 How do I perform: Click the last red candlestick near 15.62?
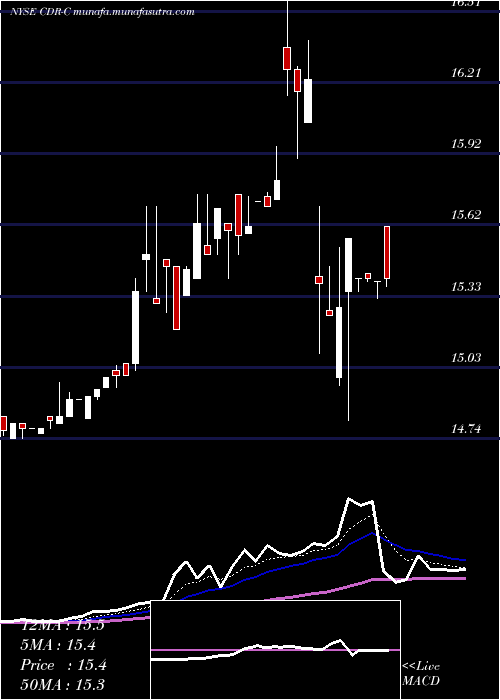(x=387, y=252)
